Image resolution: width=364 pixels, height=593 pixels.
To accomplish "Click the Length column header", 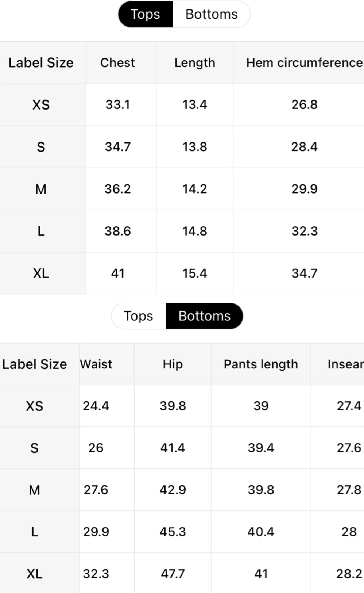I will (195, 62).
